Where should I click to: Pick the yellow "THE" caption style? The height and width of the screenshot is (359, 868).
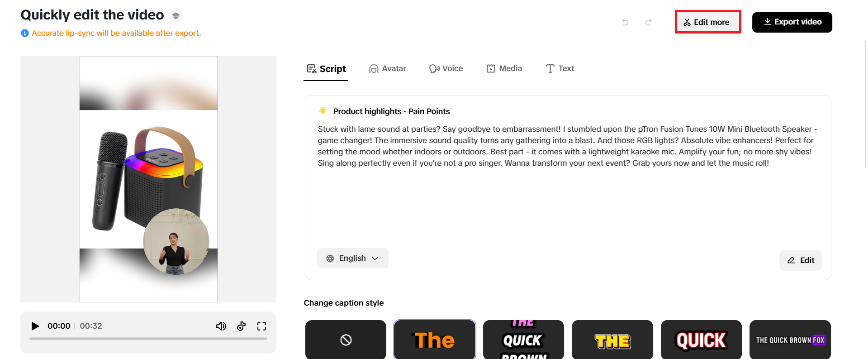pyautogui.click(x=612, y=340)
